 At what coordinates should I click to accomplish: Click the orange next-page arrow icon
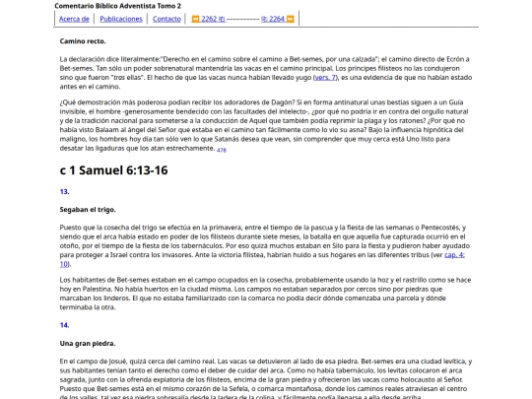pos(290,19)
